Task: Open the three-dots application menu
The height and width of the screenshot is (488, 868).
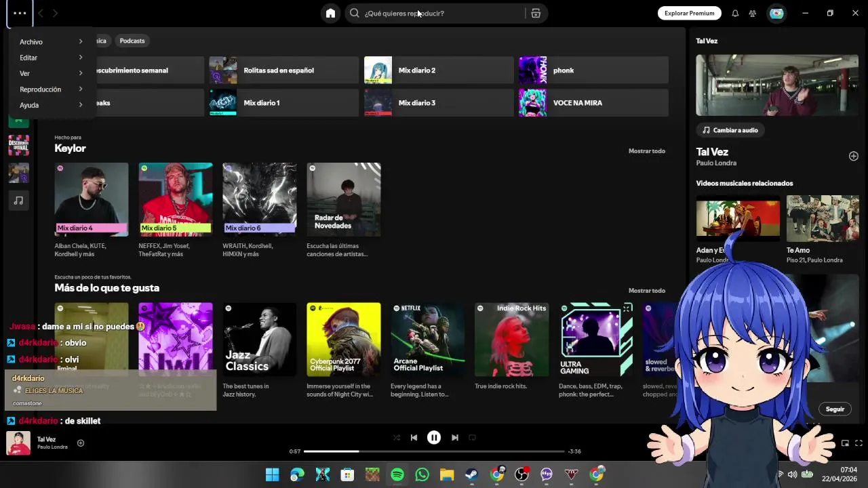Action: coord(19,13)
